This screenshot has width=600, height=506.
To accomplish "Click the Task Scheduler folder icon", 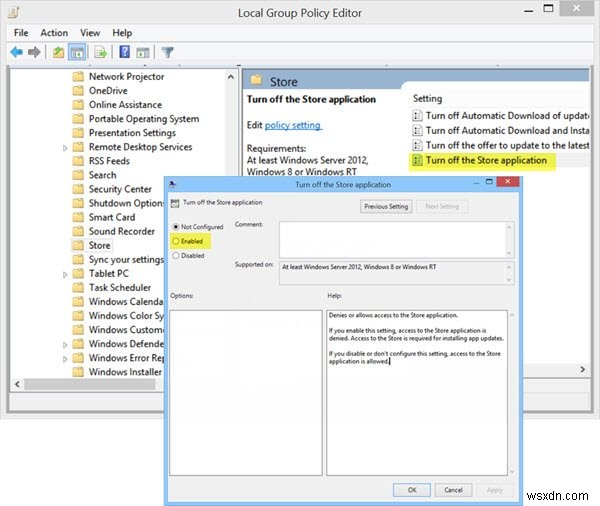I will pyautogui.click(x=78, y=287).
